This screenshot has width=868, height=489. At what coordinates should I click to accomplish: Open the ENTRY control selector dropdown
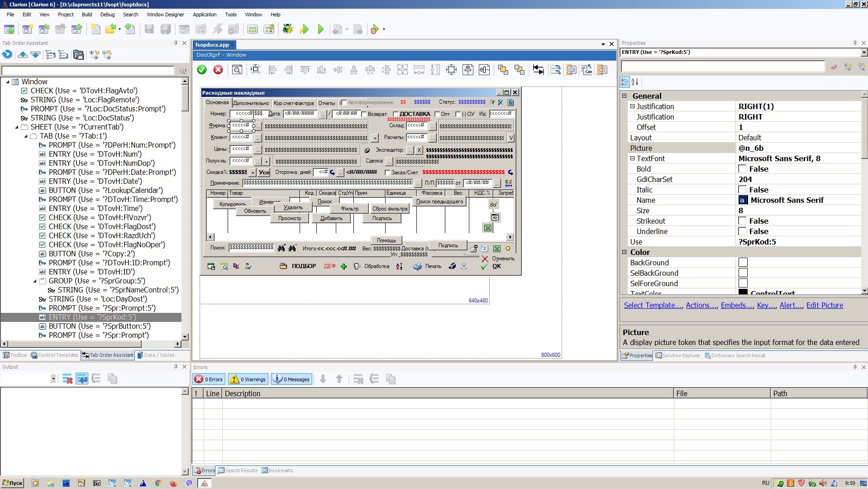tap(863, 53)
